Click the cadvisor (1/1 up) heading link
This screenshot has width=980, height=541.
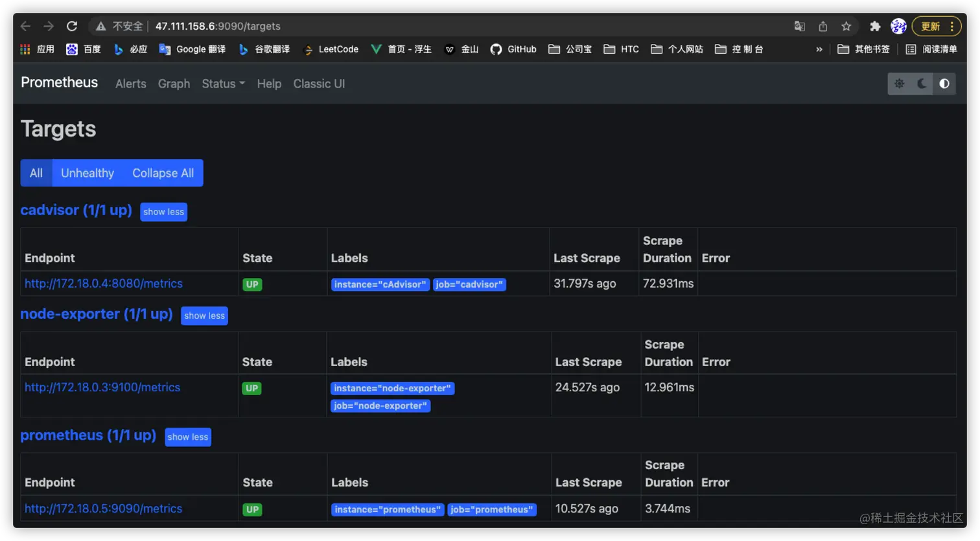[x=76, y=210]
